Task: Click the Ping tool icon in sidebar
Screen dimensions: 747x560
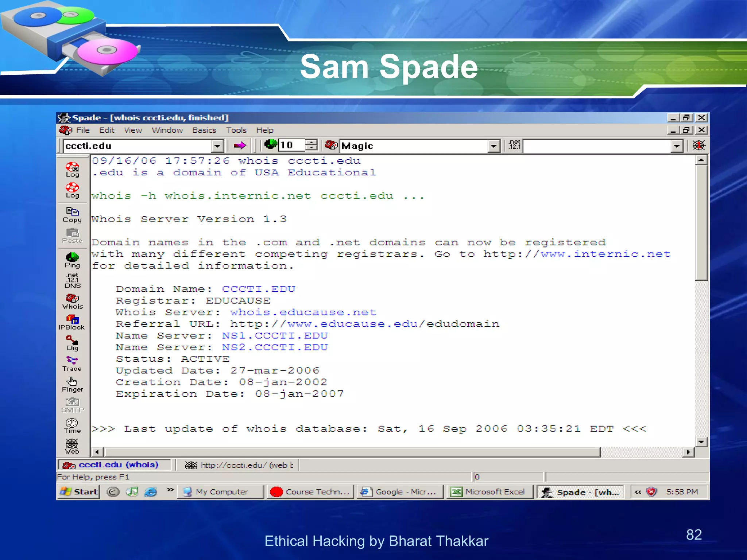Action: 72,260
